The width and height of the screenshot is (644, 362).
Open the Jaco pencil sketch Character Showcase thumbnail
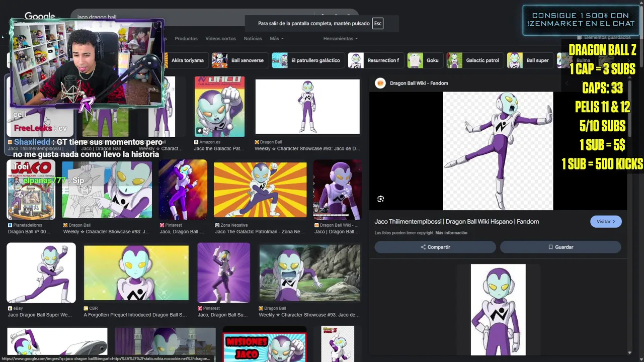[107, 190]
